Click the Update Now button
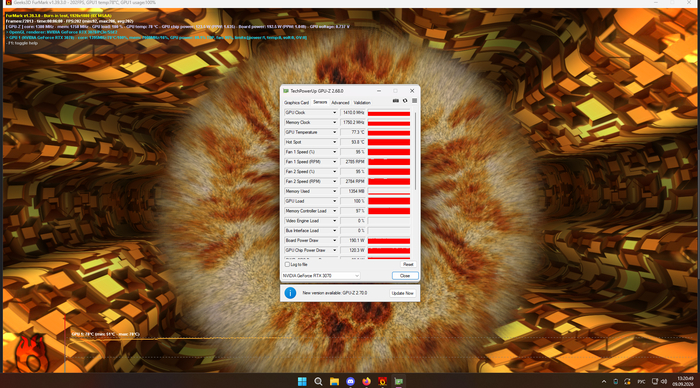The width and height of the screenshot is (700, 388). click(402, 293)
